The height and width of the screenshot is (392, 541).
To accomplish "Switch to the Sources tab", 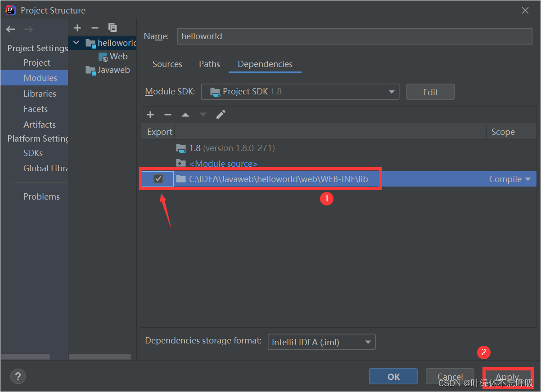I will pos(167,64).
